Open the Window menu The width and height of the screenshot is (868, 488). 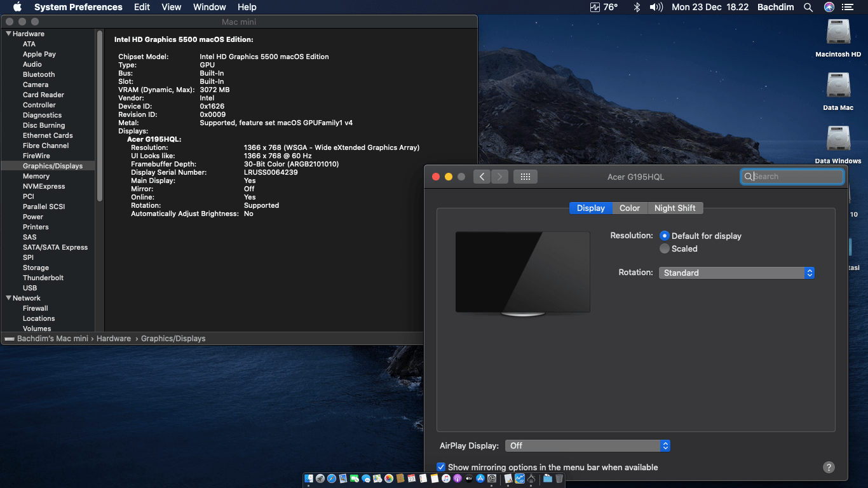pos(209,7)
